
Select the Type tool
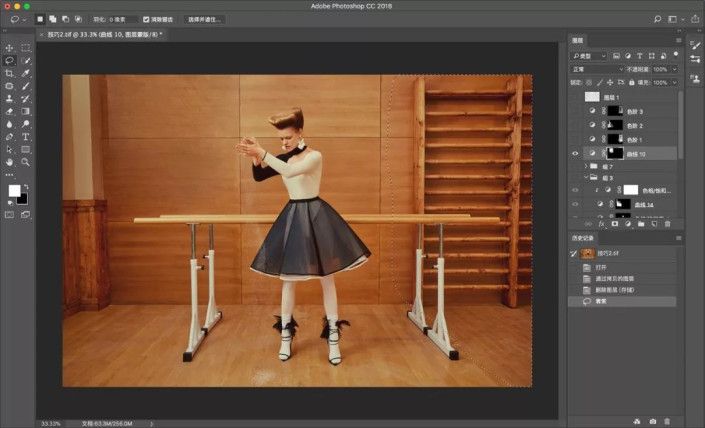tap(26, 137)
